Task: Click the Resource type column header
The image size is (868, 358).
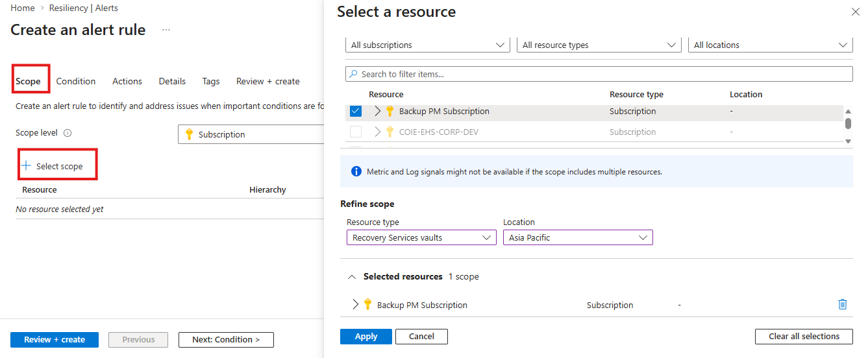Action: tap(636, 95)
